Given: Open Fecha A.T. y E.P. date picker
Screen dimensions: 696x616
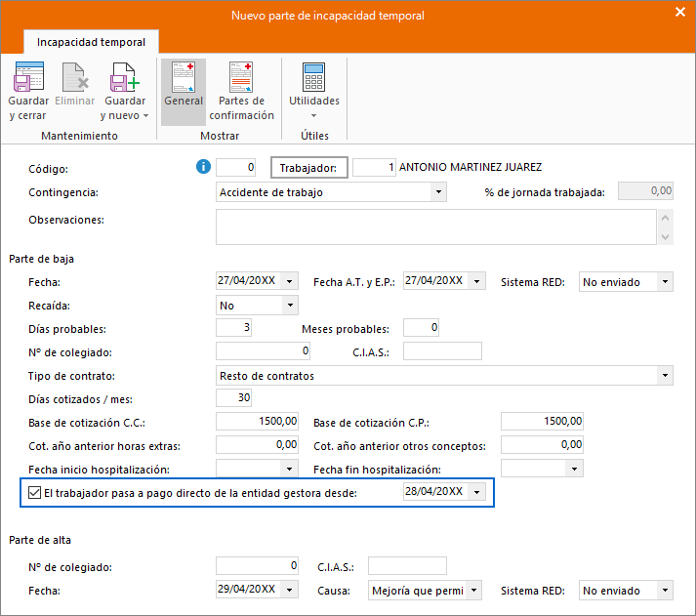Looking at the screenshot, I should [476, 281].
